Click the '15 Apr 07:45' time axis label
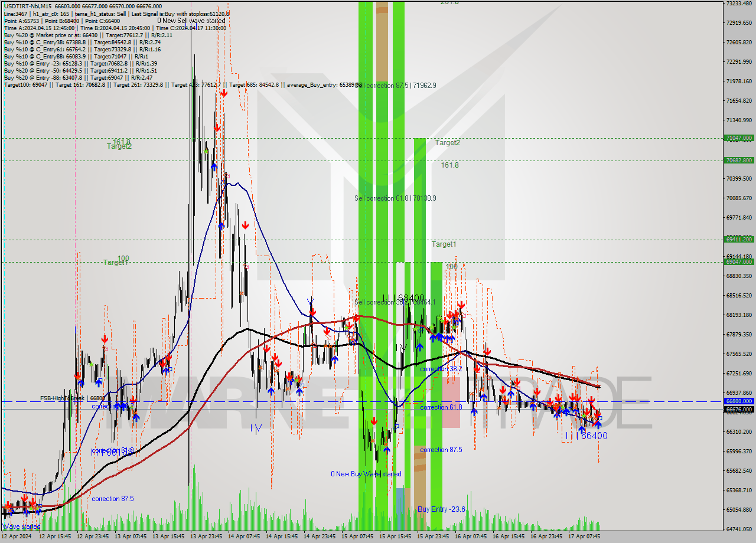Image resolution: width=756 pixels, height=543 pixels. click(358, 537)
